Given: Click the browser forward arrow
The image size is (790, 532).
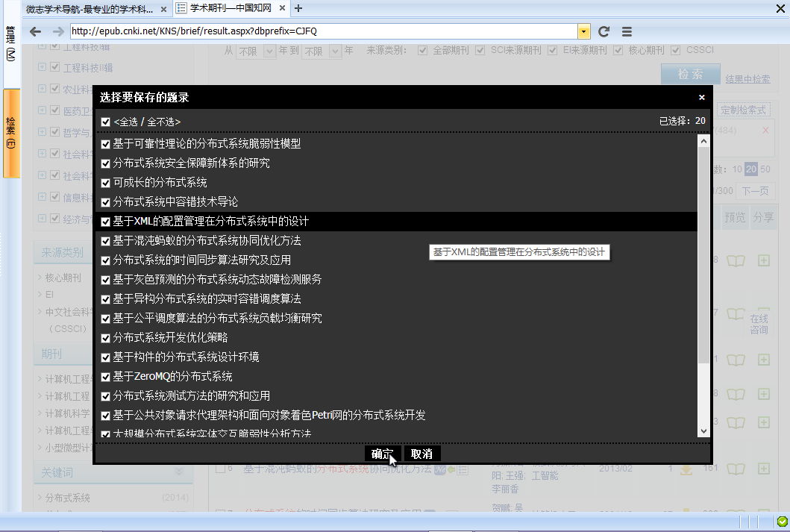Looking at the screenshot, I should pos(58,31).
